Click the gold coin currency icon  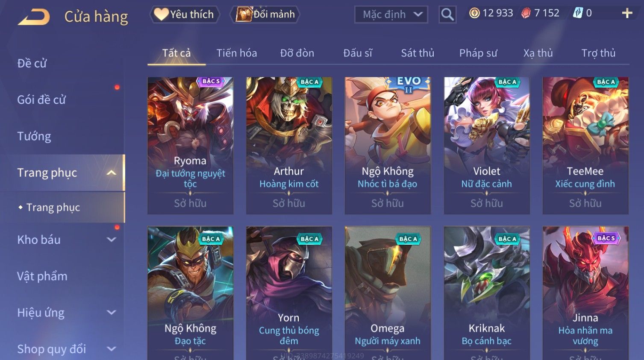tap(474, 13)
